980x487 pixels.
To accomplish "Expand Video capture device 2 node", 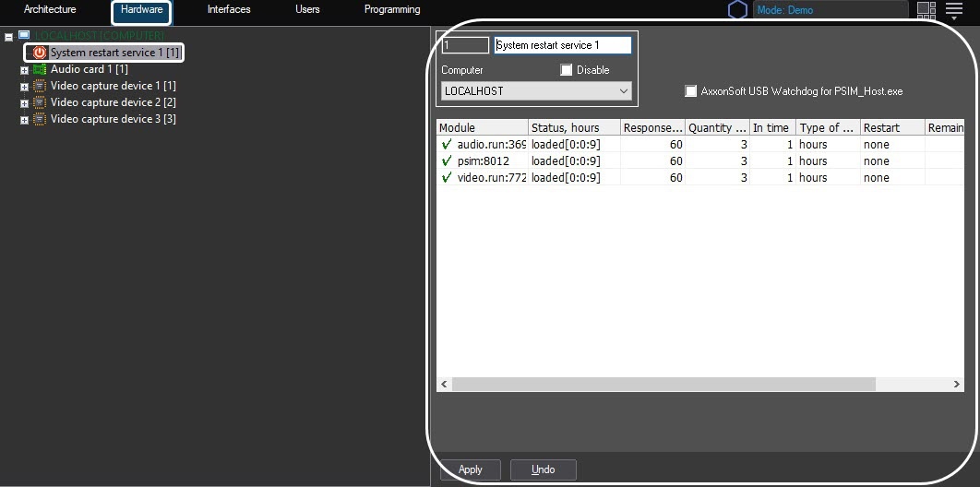I will click(24, 103).
